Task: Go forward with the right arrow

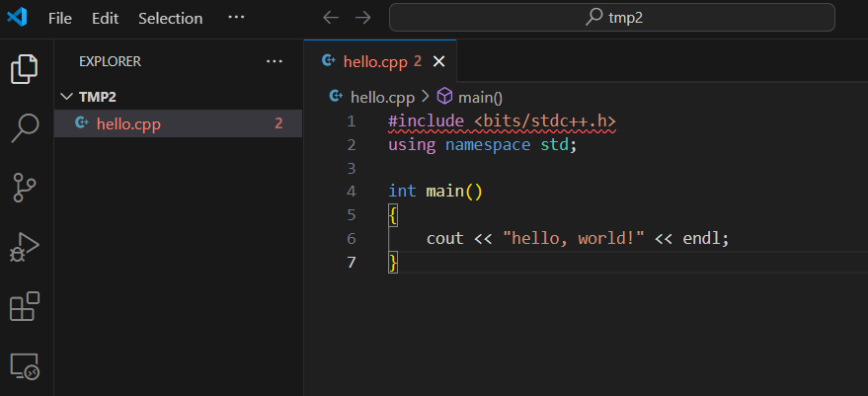Action: (363, 18)
